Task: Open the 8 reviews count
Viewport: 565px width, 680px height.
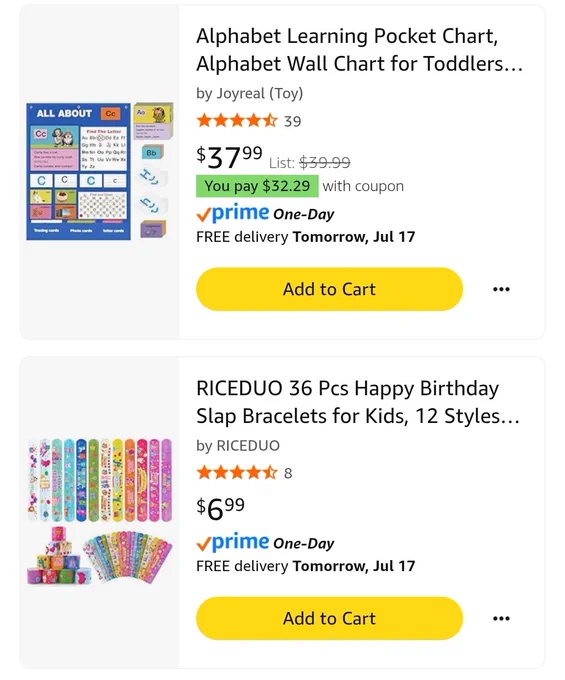Action: [288, 473]
